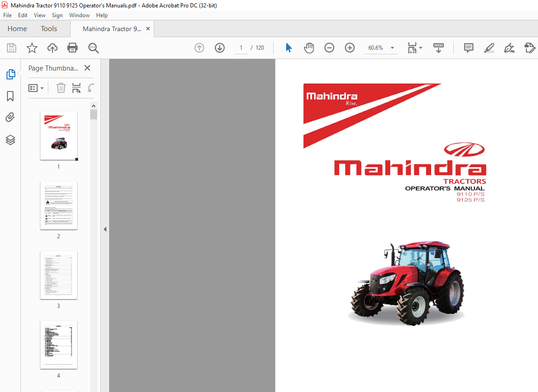Screen dimensions: 538x392
Task: Close the Mahindra Tractor document tab
Action: [x=148, y=29]
